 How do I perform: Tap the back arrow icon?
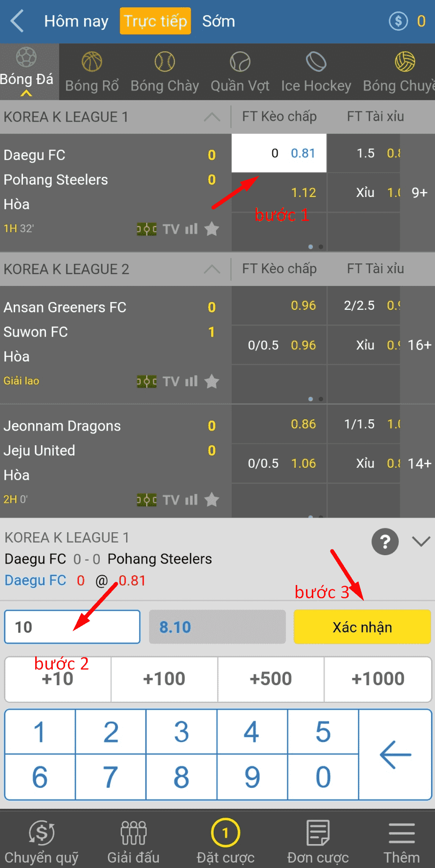(x=18, y=22)
